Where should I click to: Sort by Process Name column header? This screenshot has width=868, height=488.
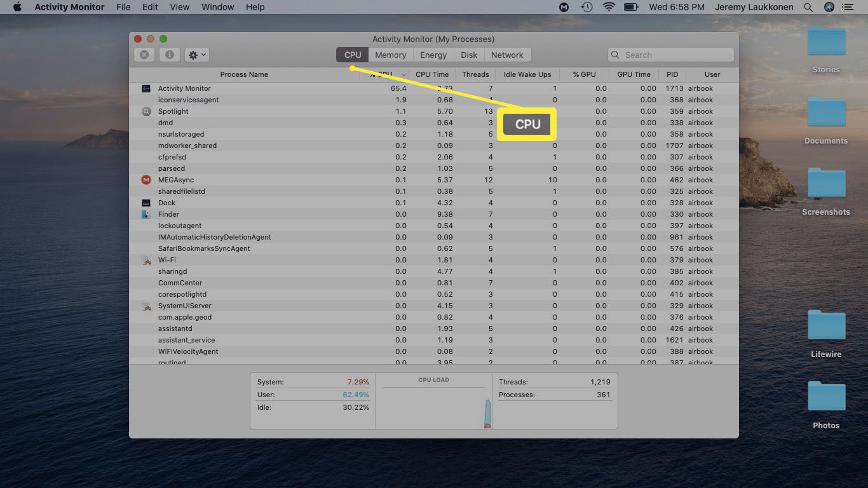pyautogui.click(x=244, y=74)
